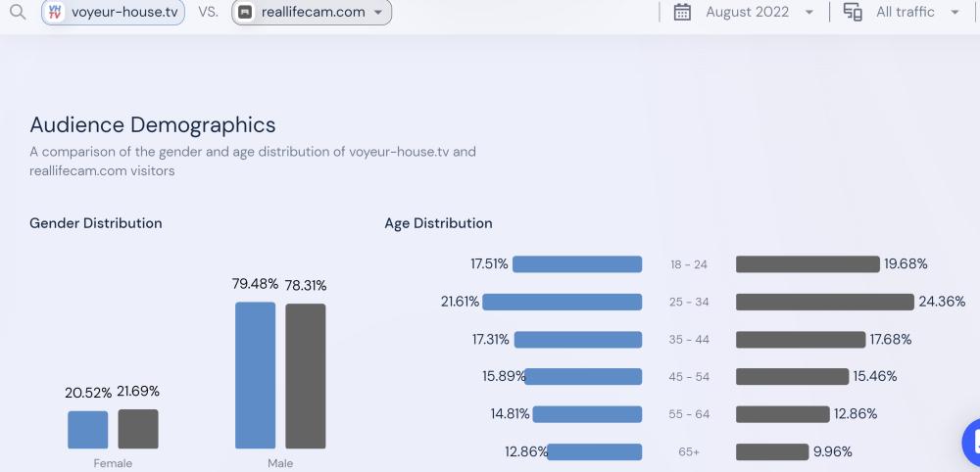980x472 pixels.
Task: Select the gray 45 - 54 age bar
Action: (x=792, y=377)
